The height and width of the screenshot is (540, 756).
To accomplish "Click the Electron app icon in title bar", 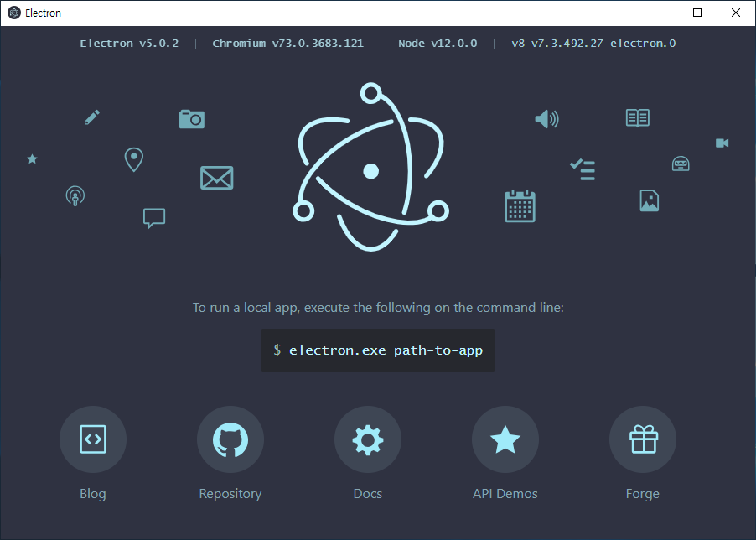I will [14, 13].
